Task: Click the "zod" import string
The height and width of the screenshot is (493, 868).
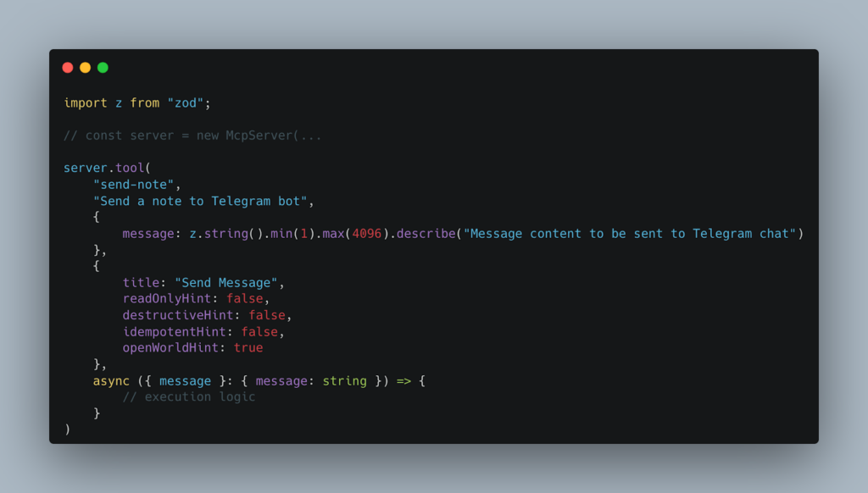Action: click(186, 102)
